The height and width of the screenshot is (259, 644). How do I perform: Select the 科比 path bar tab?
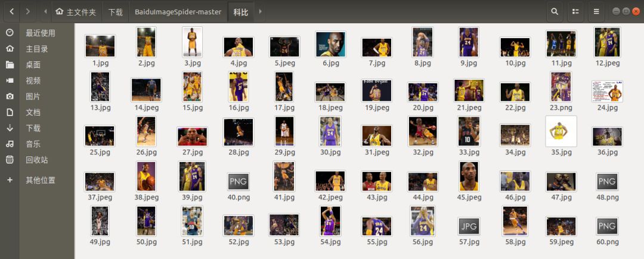tap(241, 12)
